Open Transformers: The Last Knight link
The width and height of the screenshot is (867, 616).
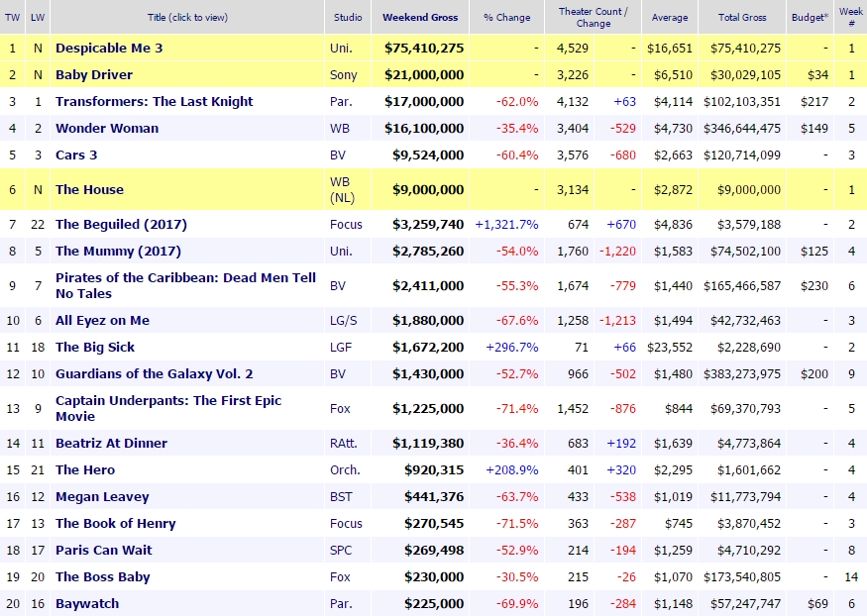[155, 102]
